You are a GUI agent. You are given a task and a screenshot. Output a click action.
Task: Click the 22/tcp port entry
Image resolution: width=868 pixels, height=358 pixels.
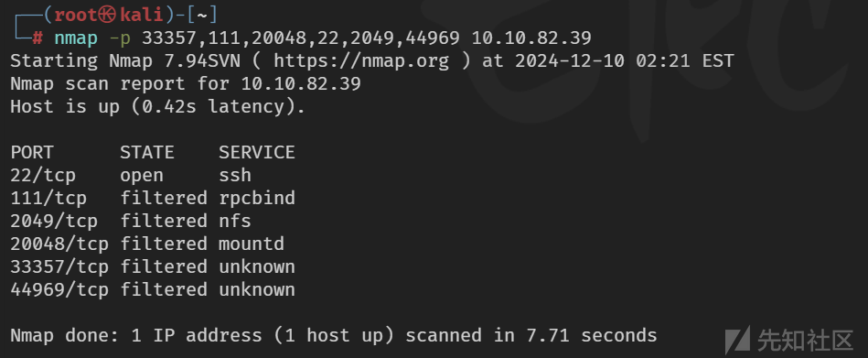pos(43,176)
